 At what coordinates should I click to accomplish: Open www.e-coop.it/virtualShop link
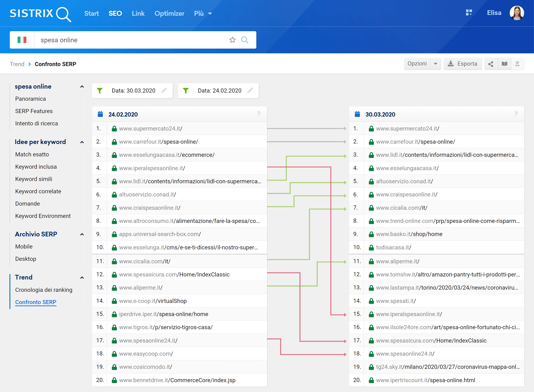coord(153,301)
